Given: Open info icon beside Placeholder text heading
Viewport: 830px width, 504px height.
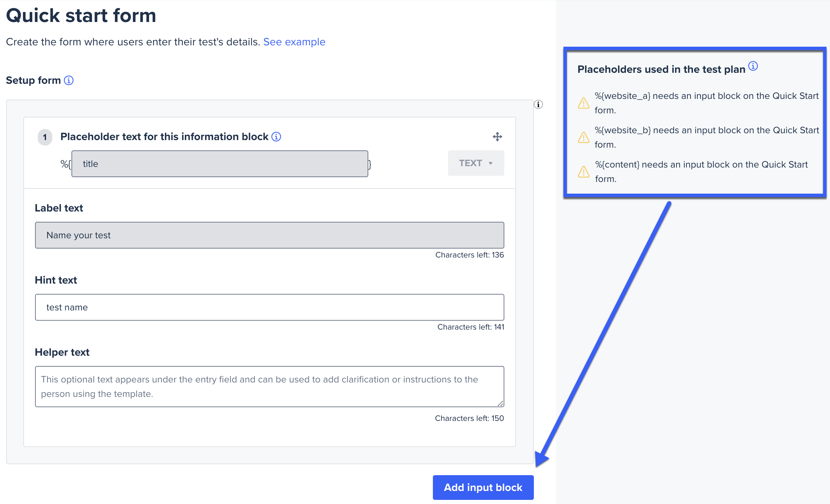Looking at the screenshot, I should coord(276,137).
